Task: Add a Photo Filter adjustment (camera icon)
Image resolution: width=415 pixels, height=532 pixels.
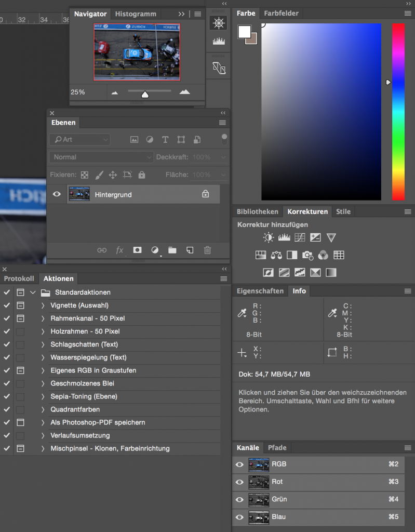Action: pyautogui.click(x=307, y=255)
